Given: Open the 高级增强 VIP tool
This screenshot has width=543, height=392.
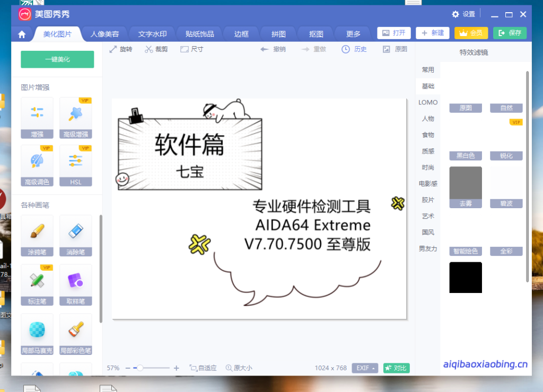Looking at the screenshot, I should tap(75, 118).
